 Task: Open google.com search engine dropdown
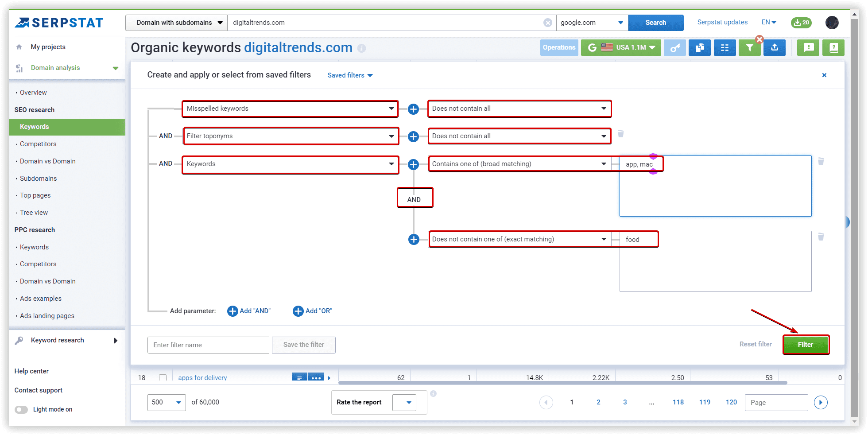[x=592, y=23]
